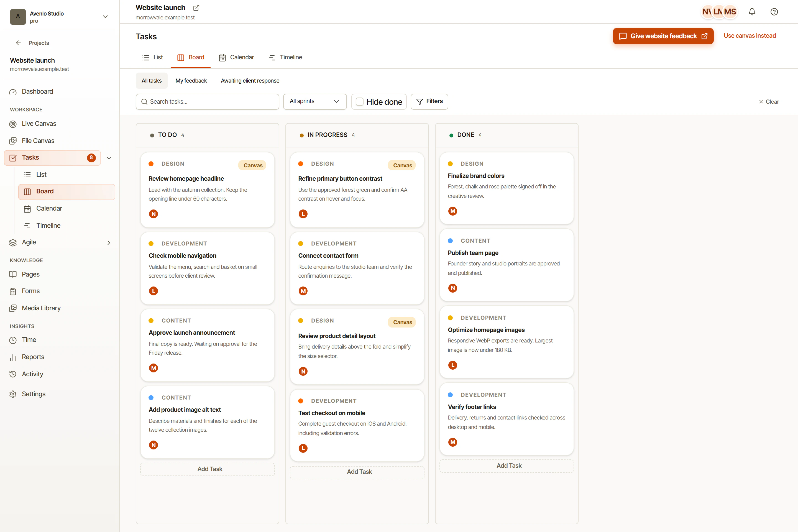Image resolution: width=798 pixels, height=532 pixels.
Task: Click the N assignee avatar on Review homepage headline
Action: click(x=153, y=214)
